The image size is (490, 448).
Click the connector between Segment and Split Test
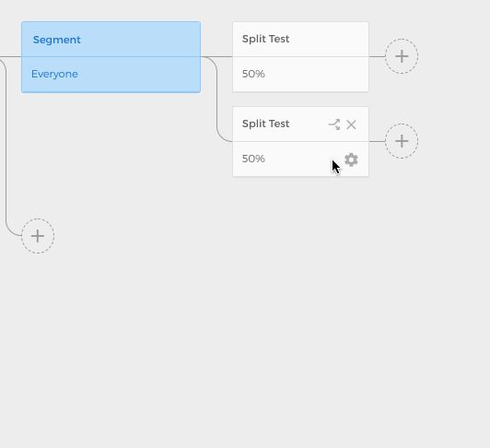click(216, 56)
